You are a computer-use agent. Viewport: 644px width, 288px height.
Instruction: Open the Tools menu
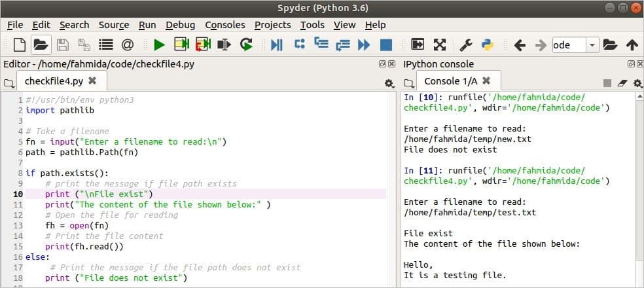click(x=312, y=25)
